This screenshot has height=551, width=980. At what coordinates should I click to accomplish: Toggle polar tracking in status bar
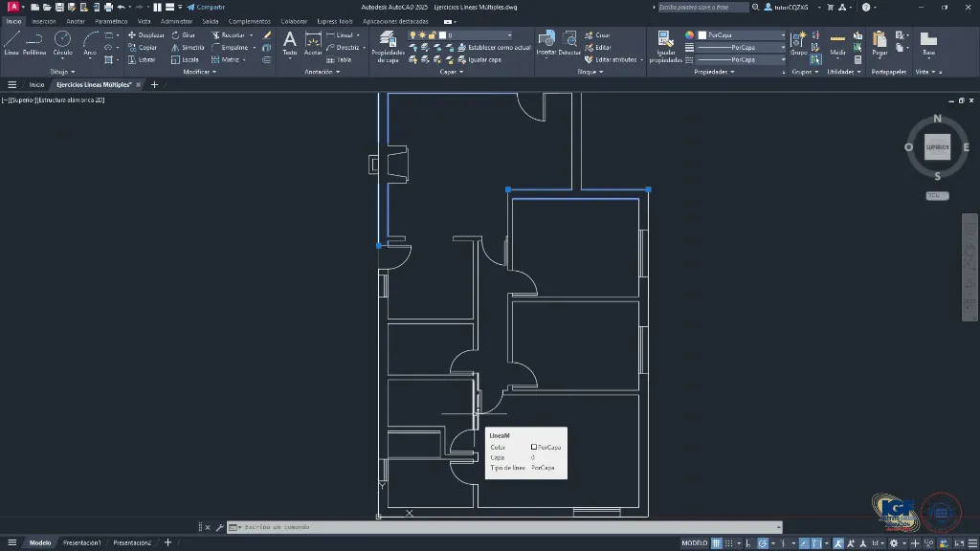(x=763, y=543)
